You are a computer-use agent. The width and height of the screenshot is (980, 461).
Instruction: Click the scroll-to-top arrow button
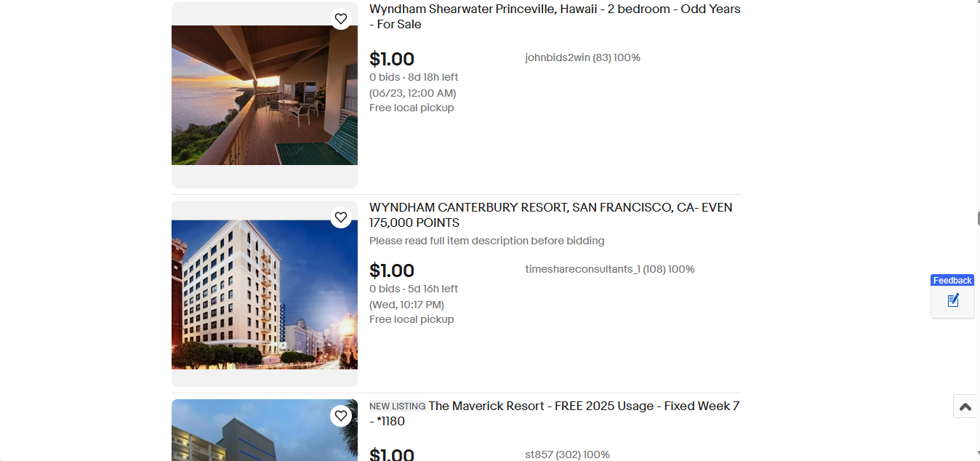(x=965, y=406)
